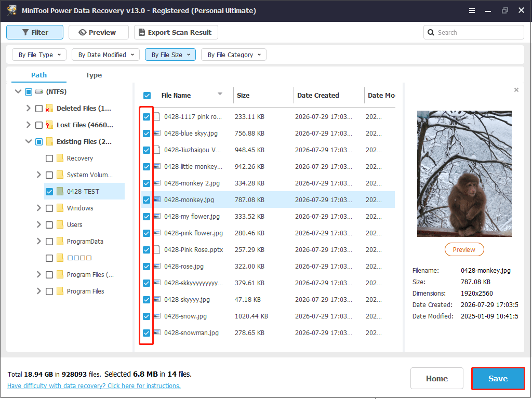Open the By File Size dropdown
Image resolution: width=532 pixels, height=399 pixels.
click(x=170, y=55)
